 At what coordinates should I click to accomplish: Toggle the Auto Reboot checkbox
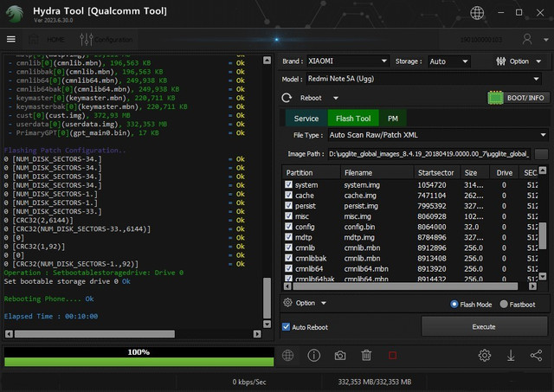pos(287,327)
